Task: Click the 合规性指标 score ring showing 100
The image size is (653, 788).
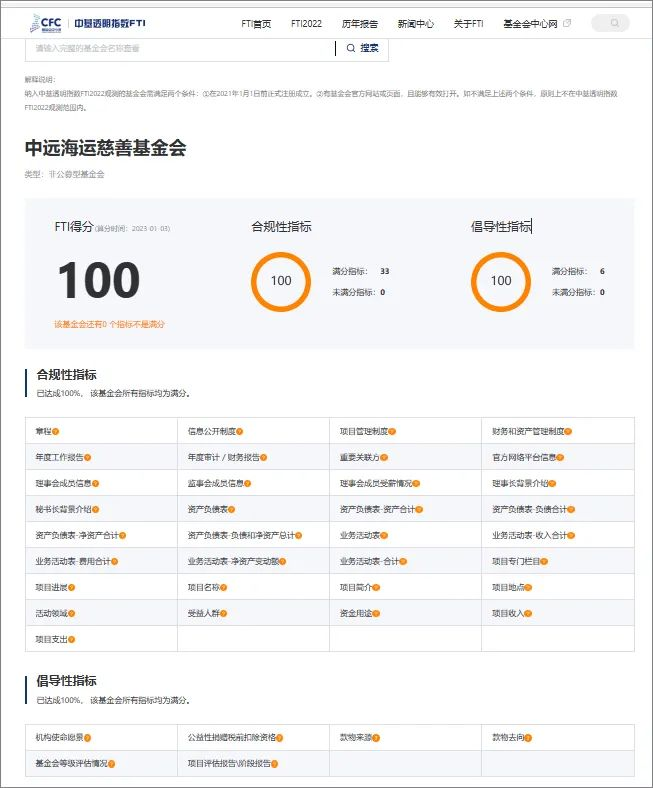Action: coord(281,281)
